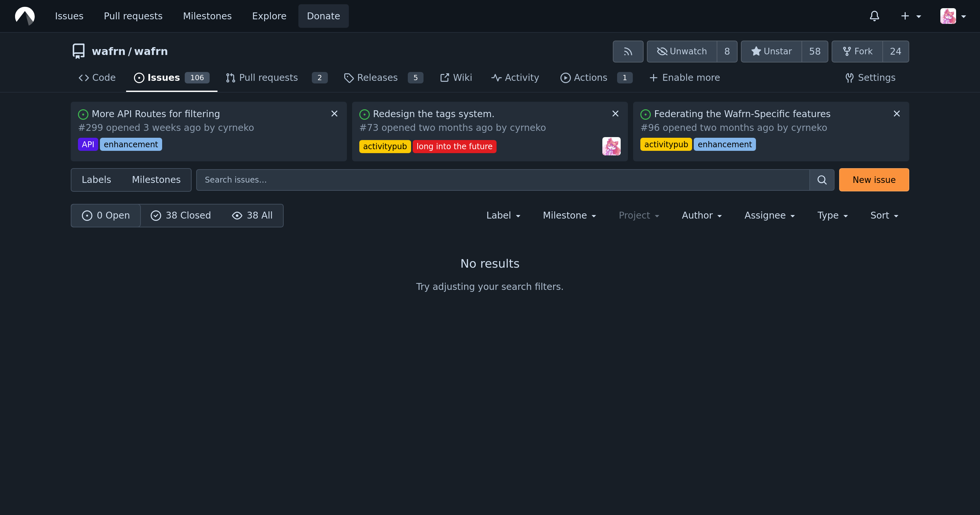Click the search magnifier icon
The width and height of the screenshot is (980, 515).
tap(822, 180)
